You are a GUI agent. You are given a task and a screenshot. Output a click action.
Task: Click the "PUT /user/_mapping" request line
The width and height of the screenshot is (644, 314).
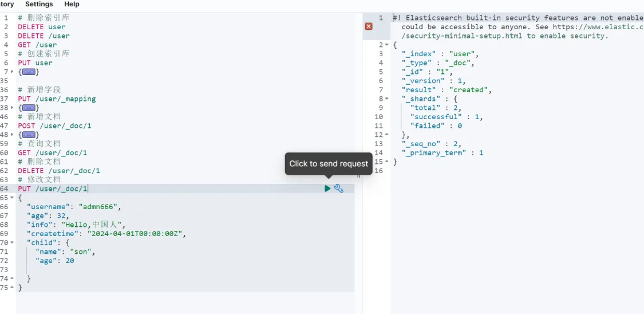tap(57, 99)
